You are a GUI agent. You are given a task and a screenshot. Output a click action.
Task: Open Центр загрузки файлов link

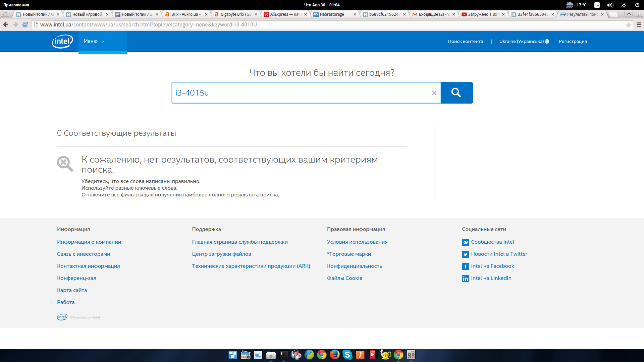221,254
